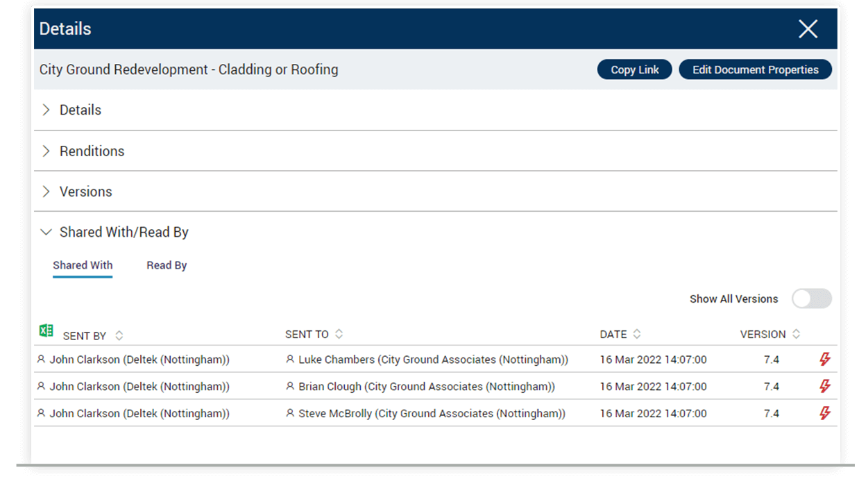Viewport: 868px width, 488px height.
Task: Select the person icon next to John Clarkson
Action: 43,360
